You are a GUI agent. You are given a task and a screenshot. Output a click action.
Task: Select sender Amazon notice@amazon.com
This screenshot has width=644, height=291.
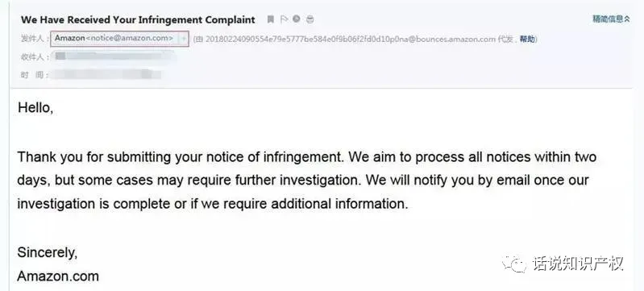[114, 38]
